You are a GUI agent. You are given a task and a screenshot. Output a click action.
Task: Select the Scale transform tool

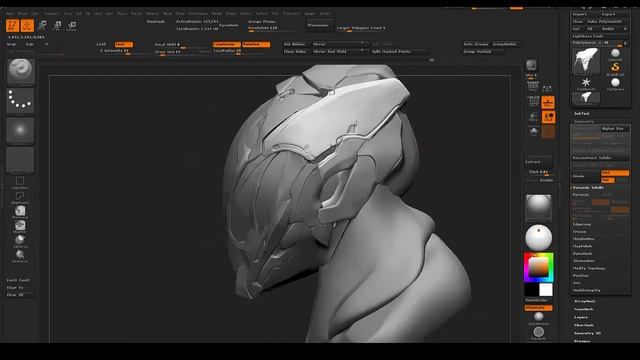tap(57, 26)
